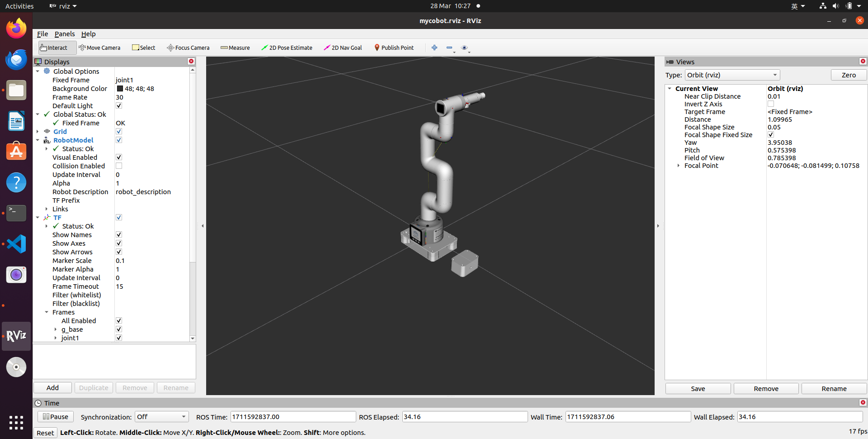The width and height of the screenshot is (868, 439).
Task: Disable the Grid display checkbox
Action: pyautogui.click(x=119, y=131)
